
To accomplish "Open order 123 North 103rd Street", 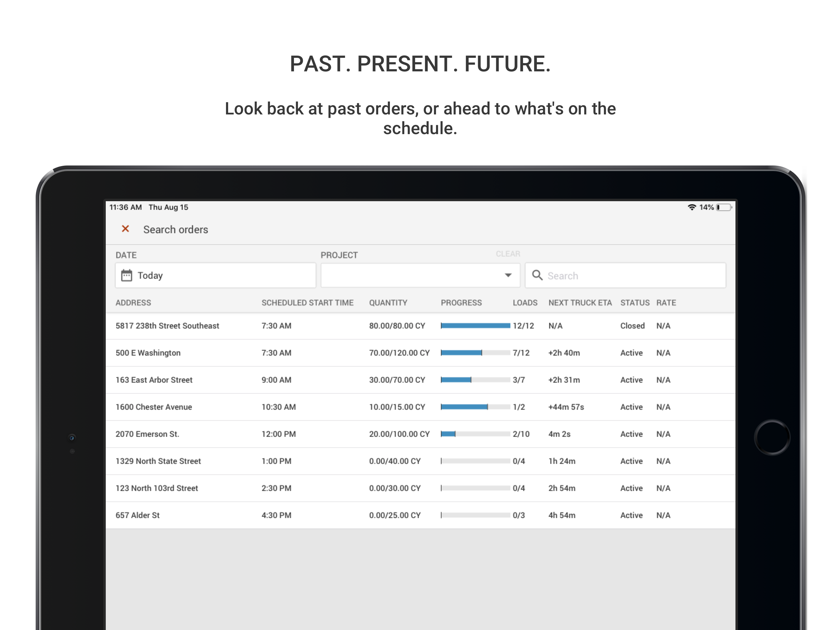I will 420,488.
